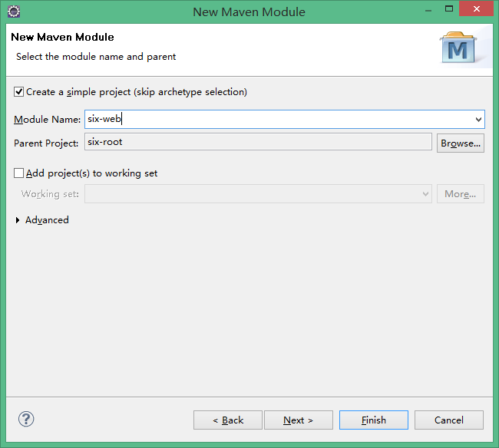Image resolution: width=499 pixels, height=448 pixels.
Task: Expand the Advanced section
Action: coord(18,220)
